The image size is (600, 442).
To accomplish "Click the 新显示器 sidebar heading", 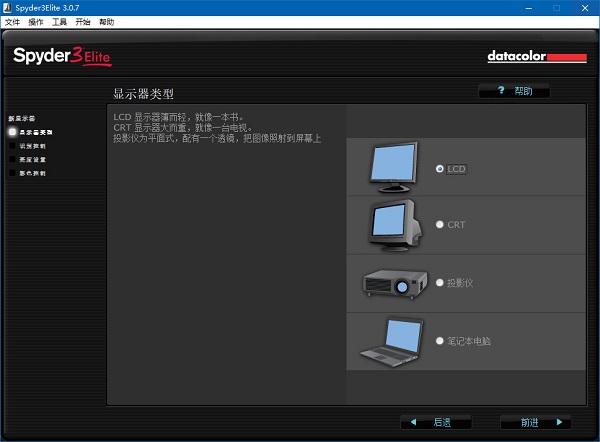I will tap(22, 118).
